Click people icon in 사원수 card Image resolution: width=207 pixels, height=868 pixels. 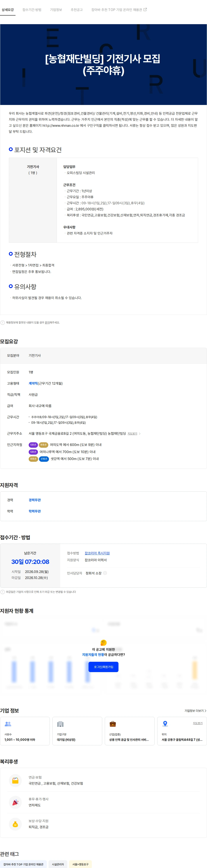[x=8, y=724]
